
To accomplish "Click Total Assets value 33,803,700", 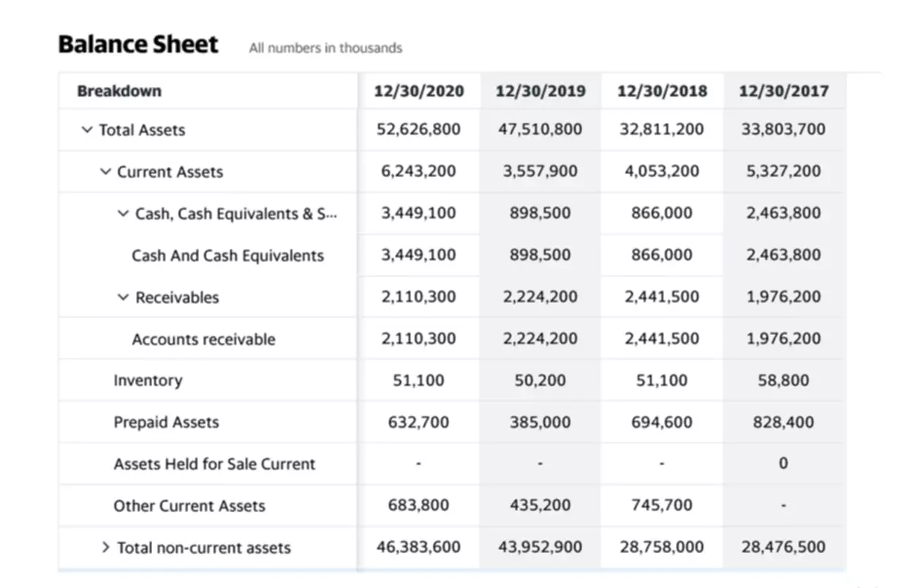I will point(783,129).
